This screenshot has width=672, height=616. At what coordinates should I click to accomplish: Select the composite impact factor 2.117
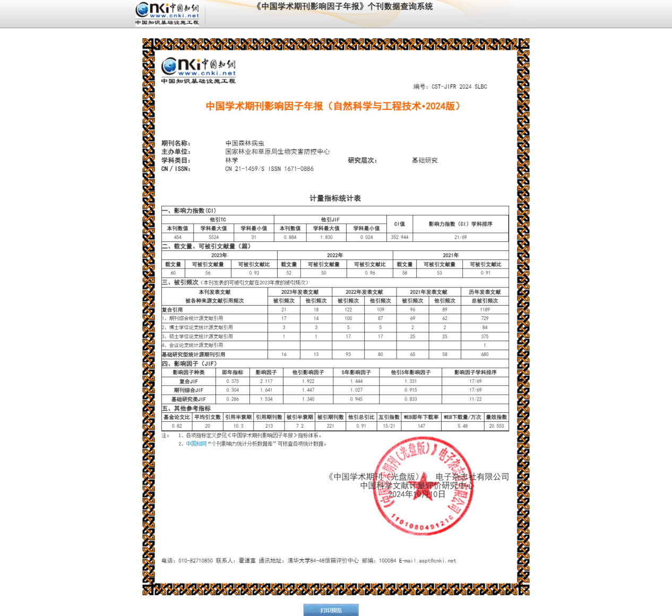[x=266, y=381]
